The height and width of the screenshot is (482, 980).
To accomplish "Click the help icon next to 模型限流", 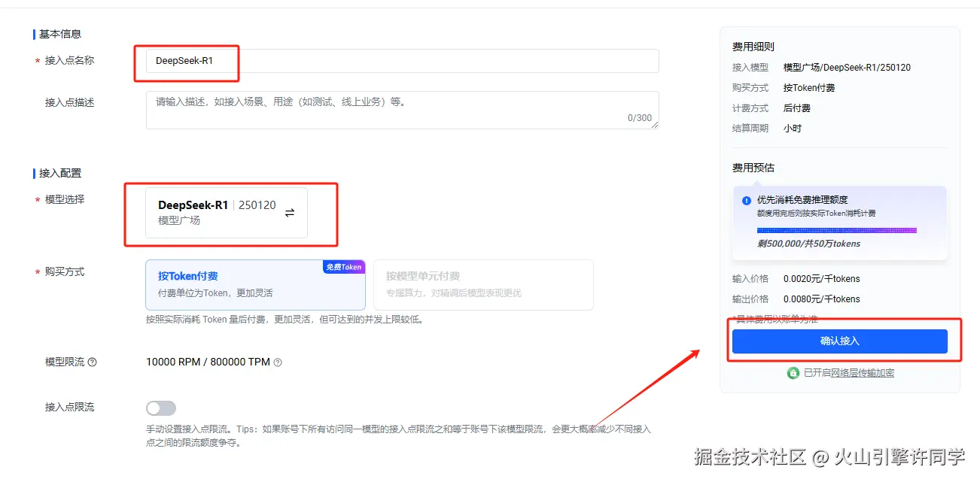I will [x=93, y=362].
